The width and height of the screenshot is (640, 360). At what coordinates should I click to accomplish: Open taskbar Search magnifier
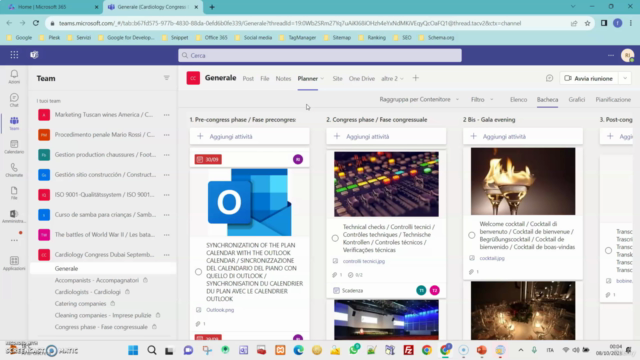152,350
